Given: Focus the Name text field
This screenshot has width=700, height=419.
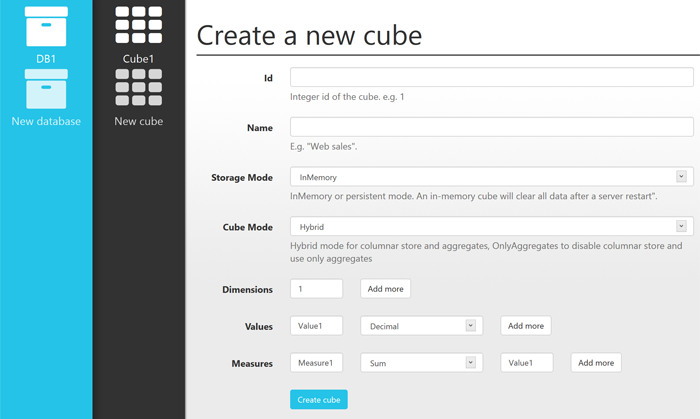Looking at the screenshot, I should coord(492,127).
